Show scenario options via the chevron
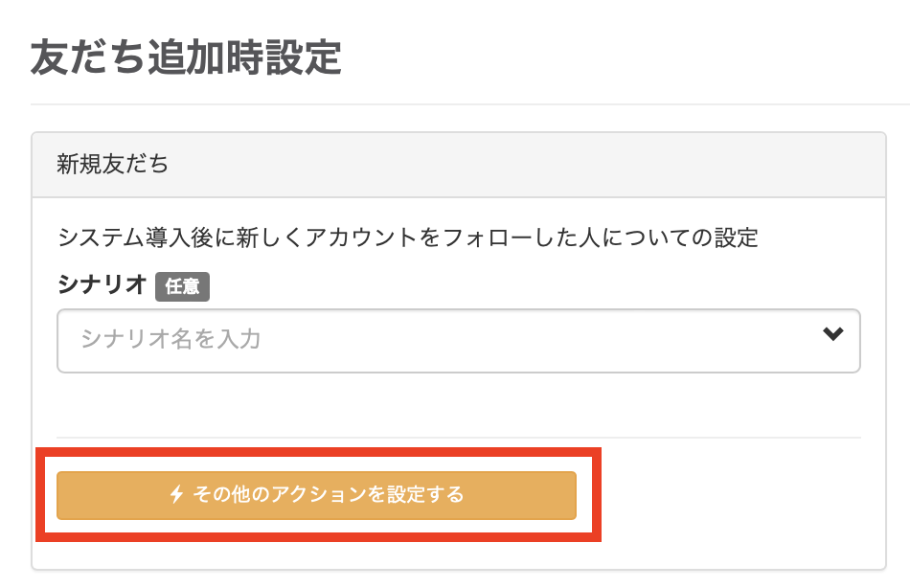Image resolution: width=910 pixels, height=588 pixels. tap(832, 334)
